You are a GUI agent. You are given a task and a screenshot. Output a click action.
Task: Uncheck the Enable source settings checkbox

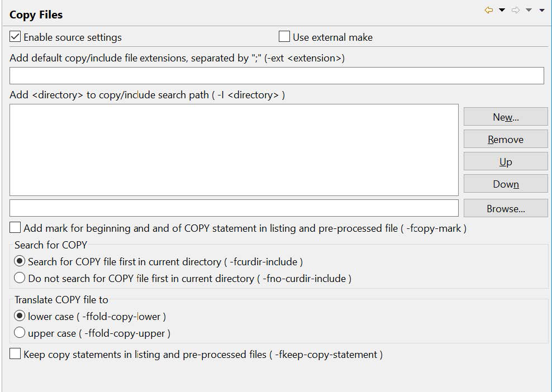click(14, 37)
